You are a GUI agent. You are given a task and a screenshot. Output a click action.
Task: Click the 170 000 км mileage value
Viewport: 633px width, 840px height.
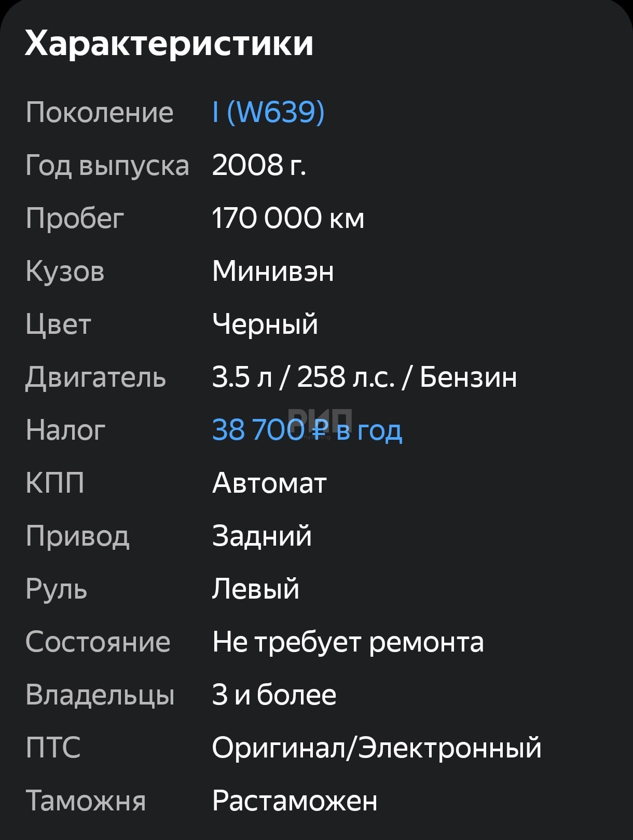pyautogui.click(x=288, y=218)
